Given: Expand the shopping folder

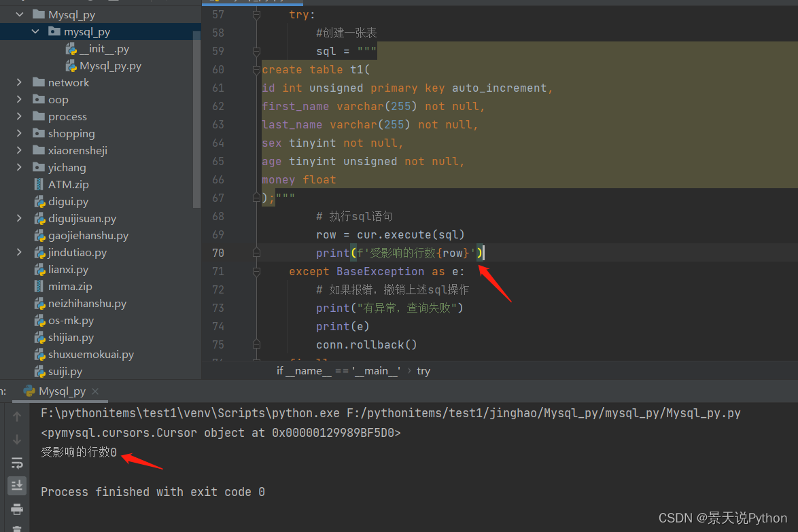Looking at the screenshot, I should tap(19, 133).
